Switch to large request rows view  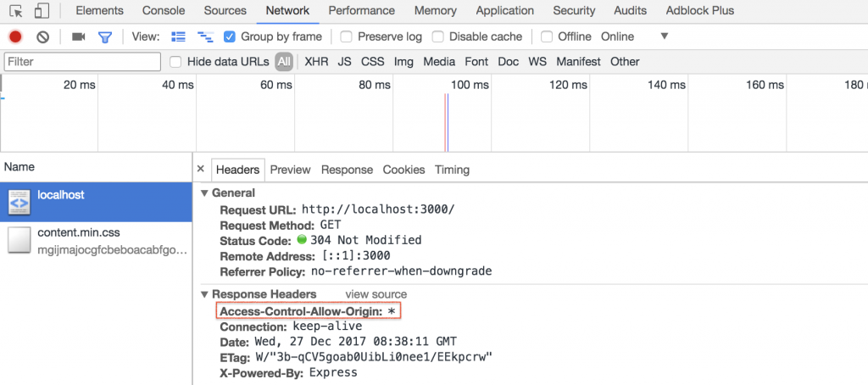[178, 36]
